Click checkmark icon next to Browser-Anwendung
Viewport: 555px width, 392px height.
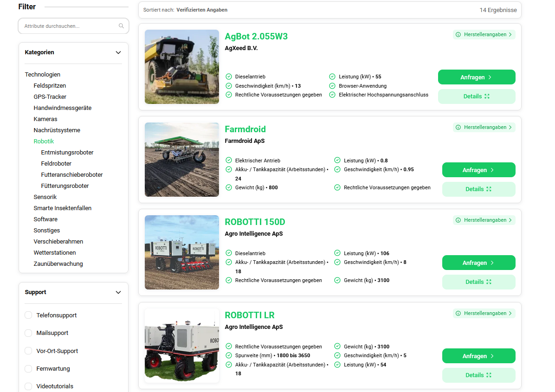click(332, 86)
